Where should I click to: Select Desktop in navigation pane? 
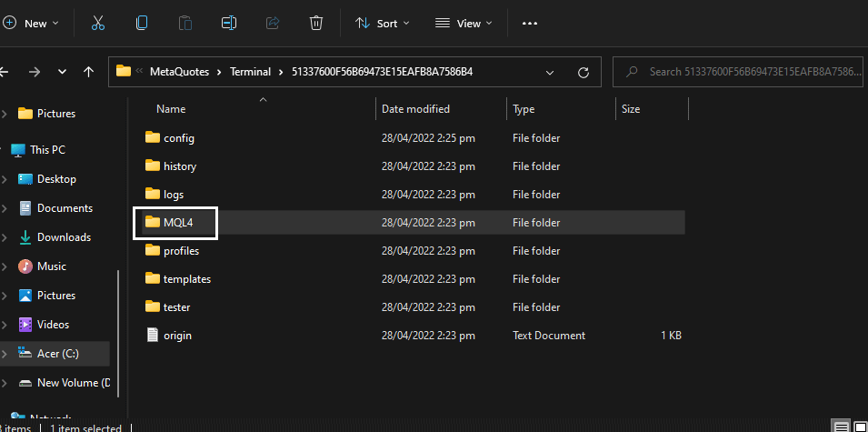[56, 179]
